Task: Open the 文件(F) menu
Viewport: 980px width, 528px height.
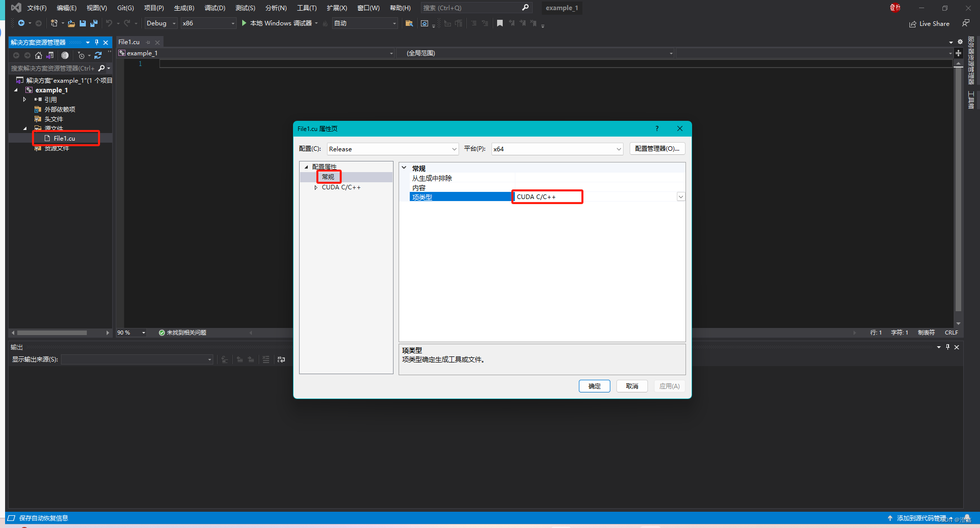Action: click(37, 8)
